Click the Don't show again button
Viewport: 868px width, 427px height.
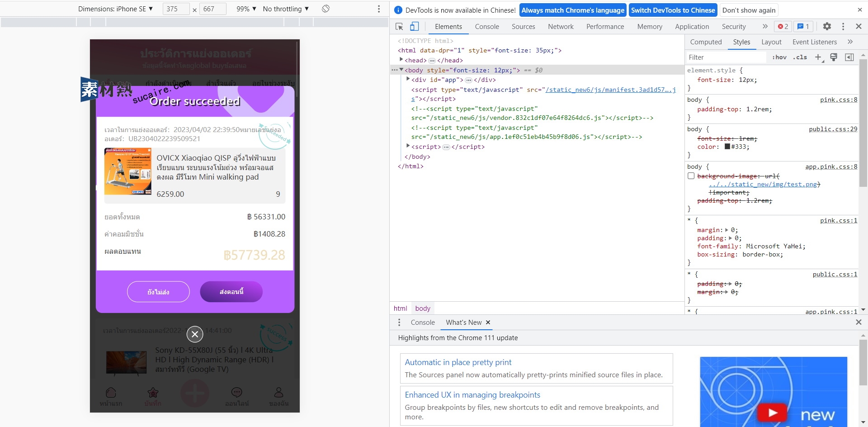[x=749, y=10]
